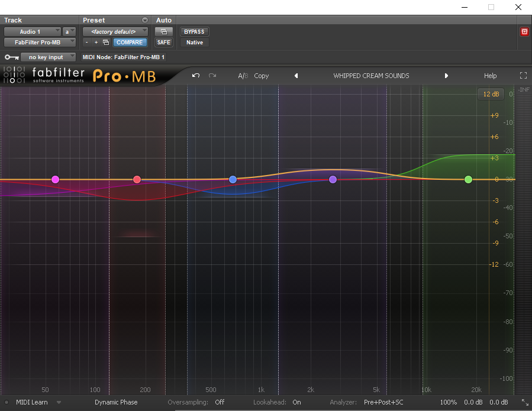This screenshot has height=411, width=532.
Task: Click the Native format label
Action: (x=195, y=43)
